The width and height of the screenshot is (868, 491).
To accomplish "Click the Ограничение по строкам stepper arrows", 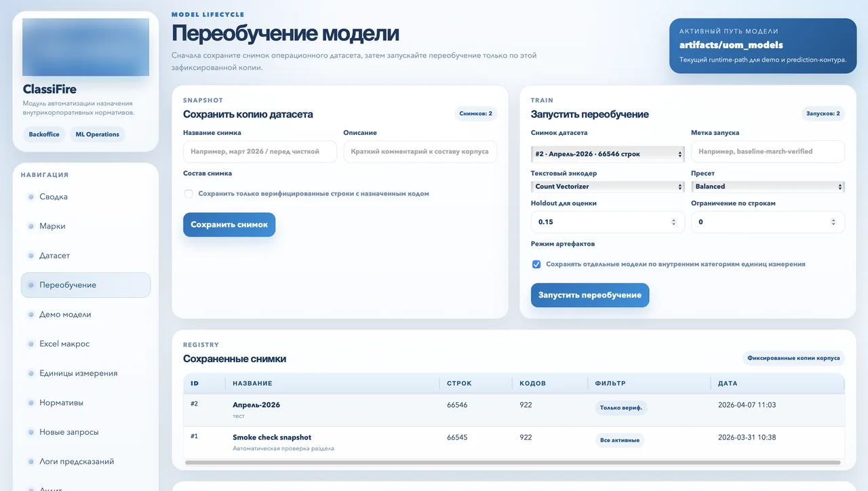I will (833, 222).
